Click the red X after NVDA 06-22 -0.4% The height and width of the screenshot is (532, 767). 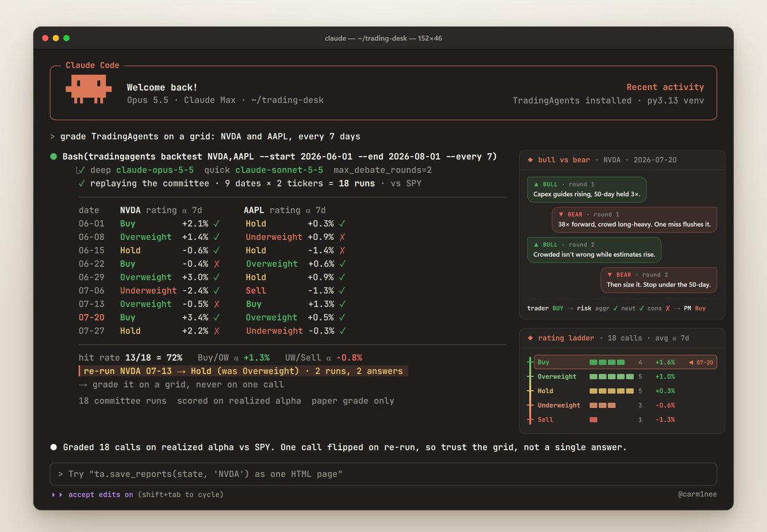click(217, 264)
